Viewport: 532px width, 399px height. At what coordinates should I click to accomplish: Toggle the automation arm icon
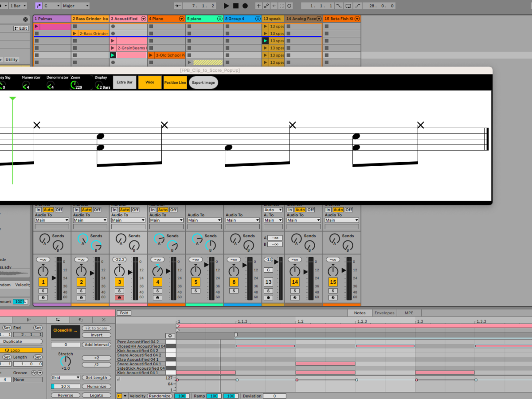pyautogui.click(x=266, y=6)
